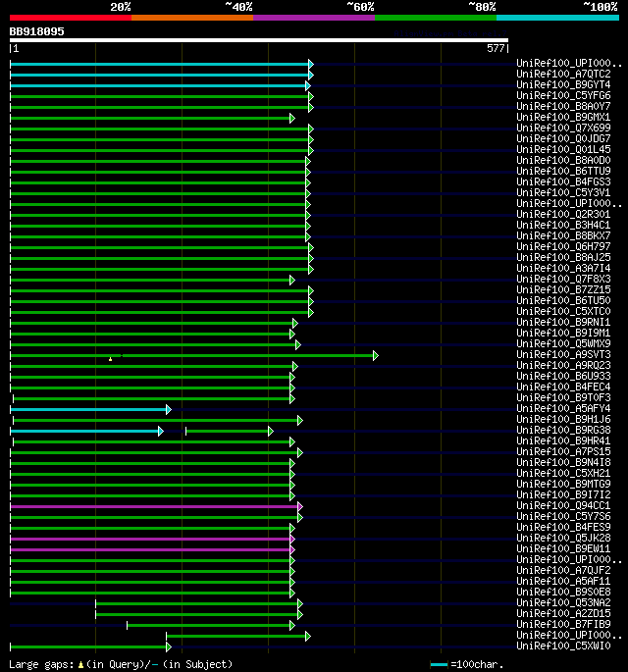Screen dimensions: 628x672
Task: Select the label UniRef100_C5XWI0
Action: [563, 646]
